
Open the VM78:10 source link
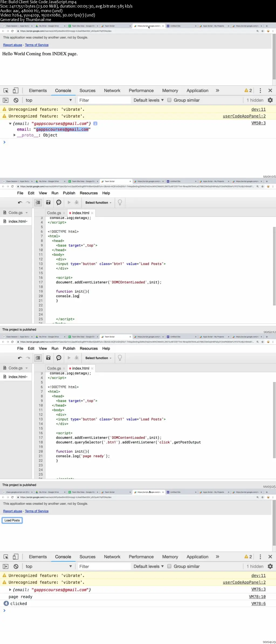[x=257, y=597]
